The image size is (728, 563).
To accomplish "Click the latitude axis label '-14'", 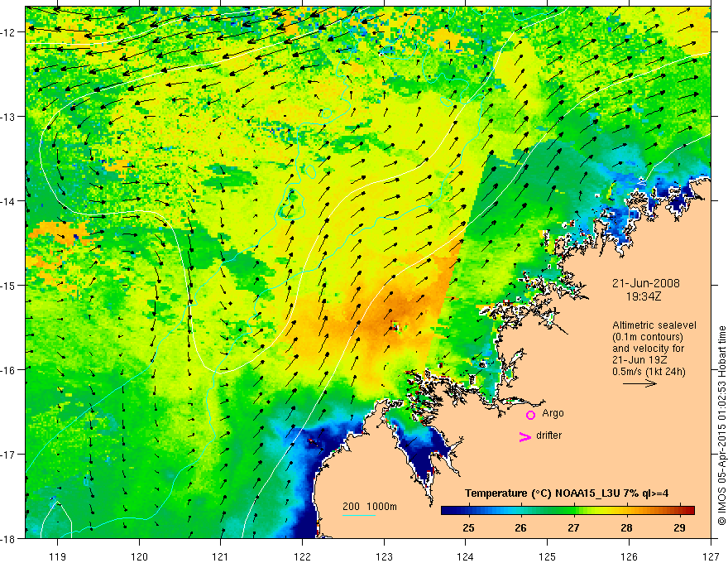I will click(x=9, y=200).
